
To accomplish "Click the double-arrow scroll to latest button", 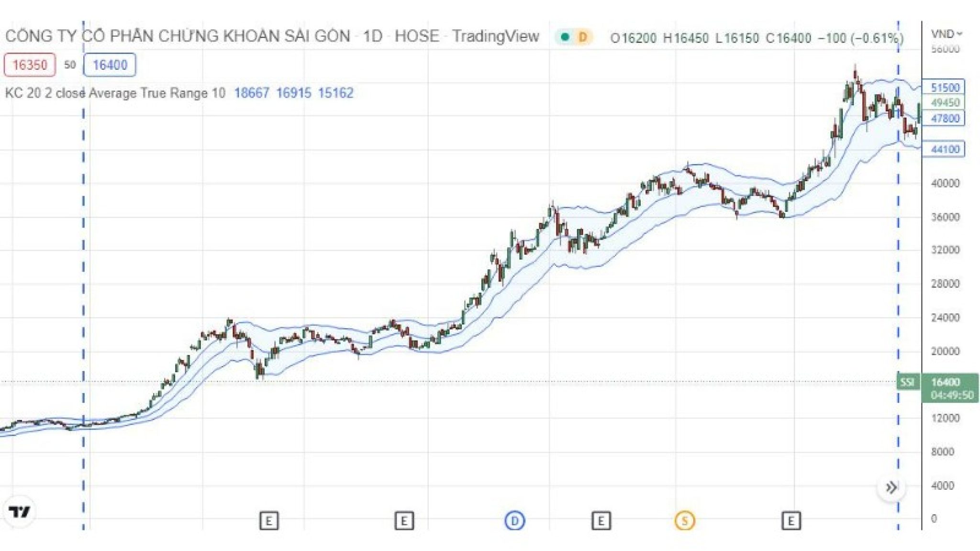I will pos(891,488).
